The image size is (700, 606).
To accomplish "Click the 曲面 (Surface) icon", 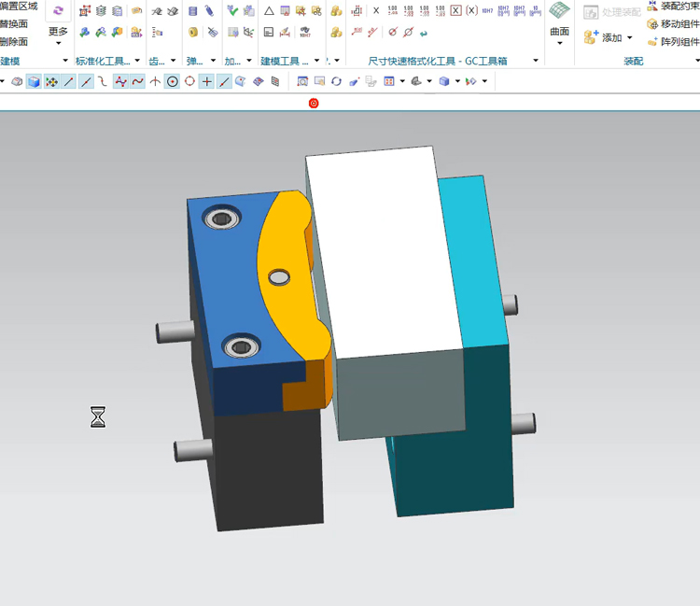I will click(559, 13).
